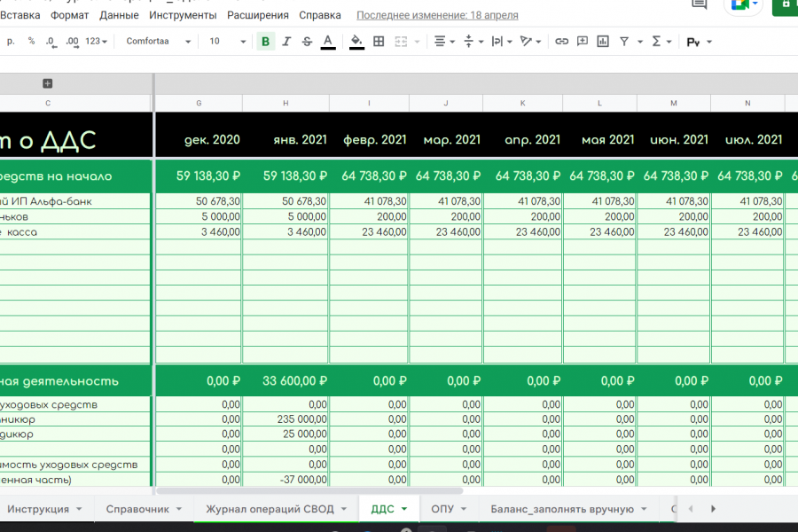Insert a comment

tap(583, 42)
